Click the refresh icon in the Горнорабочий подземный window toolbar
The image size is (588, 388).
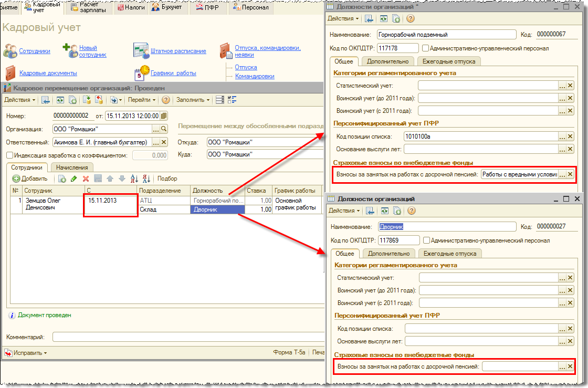click(383, 19)
